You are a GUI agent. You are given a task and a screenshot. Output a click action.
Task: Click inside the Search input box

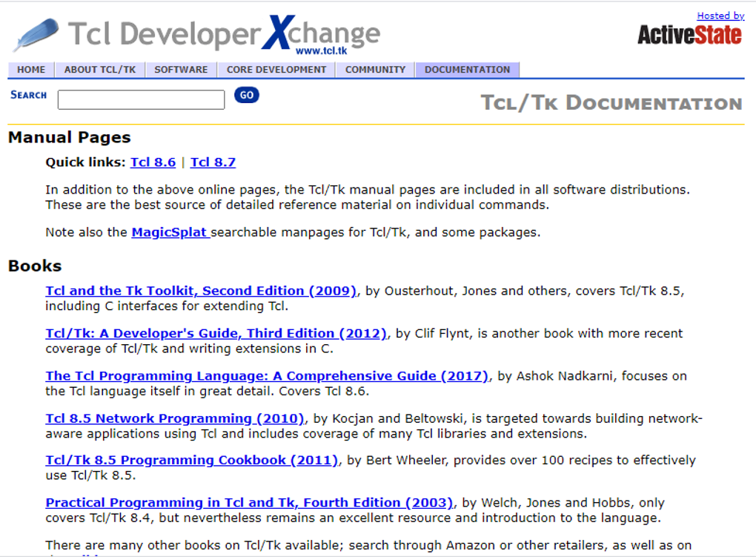pyautogui.click(x=141, y=99)
